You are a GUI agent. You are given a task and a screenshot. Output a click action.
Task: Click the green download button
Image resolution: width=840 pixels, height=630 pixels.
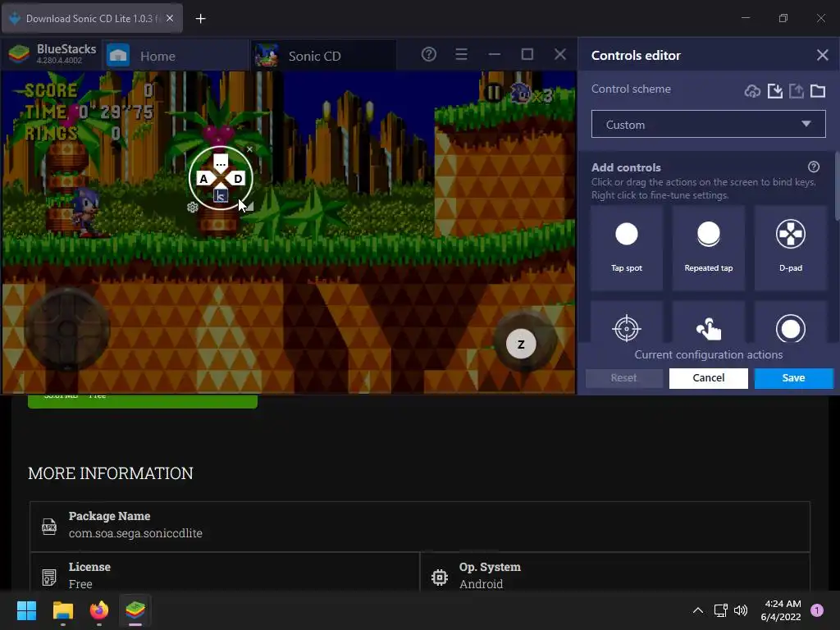(143, 401)
